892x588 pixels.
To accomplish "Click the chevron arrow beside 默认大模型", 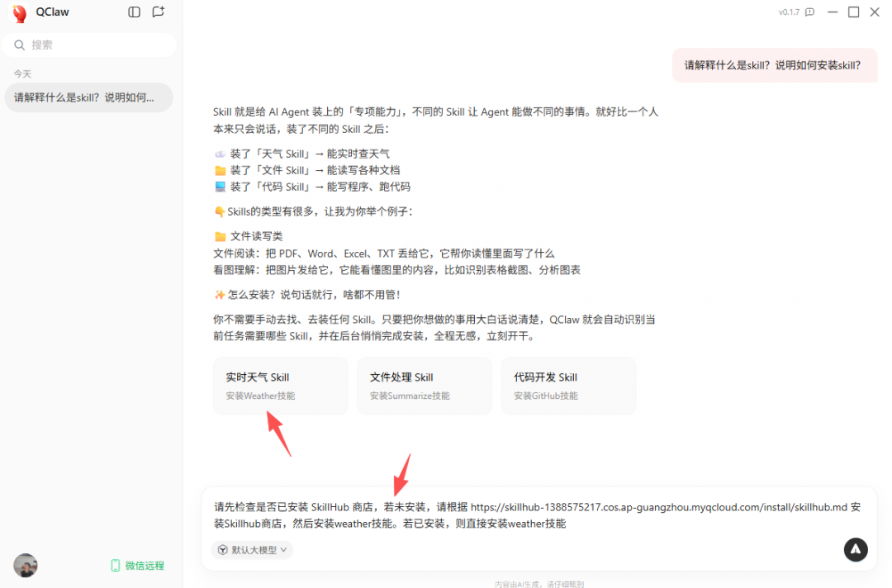I will click(x=284, y=550).
